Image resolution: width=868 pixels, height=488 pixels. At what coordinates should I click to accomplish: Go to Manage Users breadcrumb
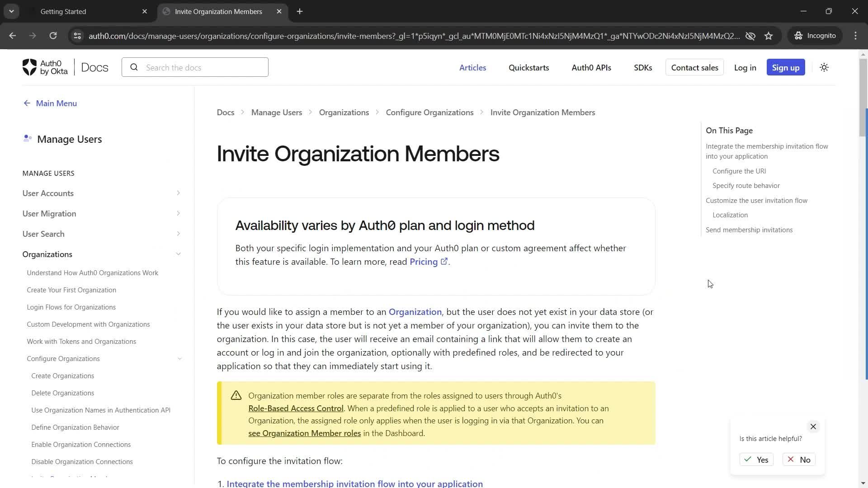[x=277, y=113]
